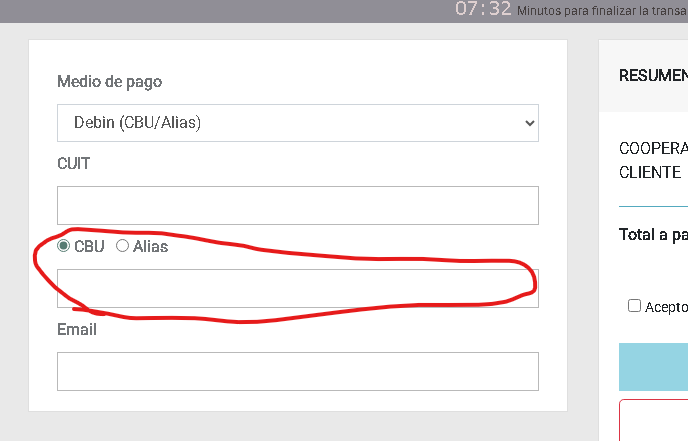Image resolution: width=688 pixels, height=441 pixels.
Task: Click the CBU number text box
Action: 297,288
